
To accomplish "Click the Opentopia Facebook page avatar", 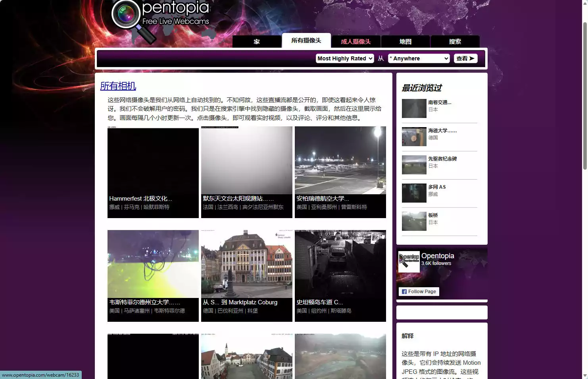I will coord(409,262).
